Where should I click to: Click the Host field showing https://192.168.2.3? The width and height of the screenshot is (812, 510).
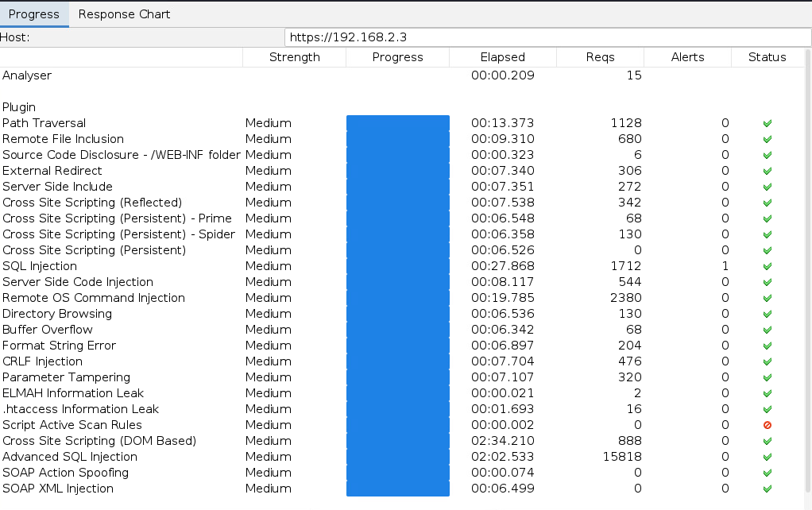pos(547,37)
